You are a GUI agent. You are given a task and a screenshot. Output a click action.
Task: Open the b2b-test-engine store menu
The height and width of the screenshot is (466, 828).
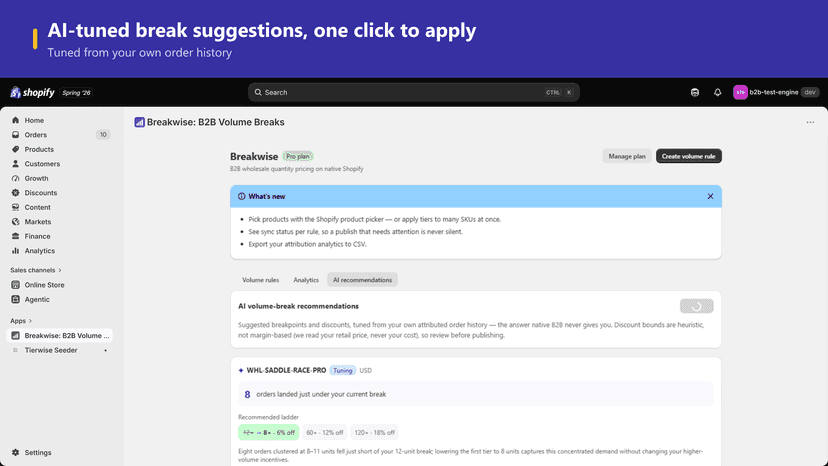(776, 92)
